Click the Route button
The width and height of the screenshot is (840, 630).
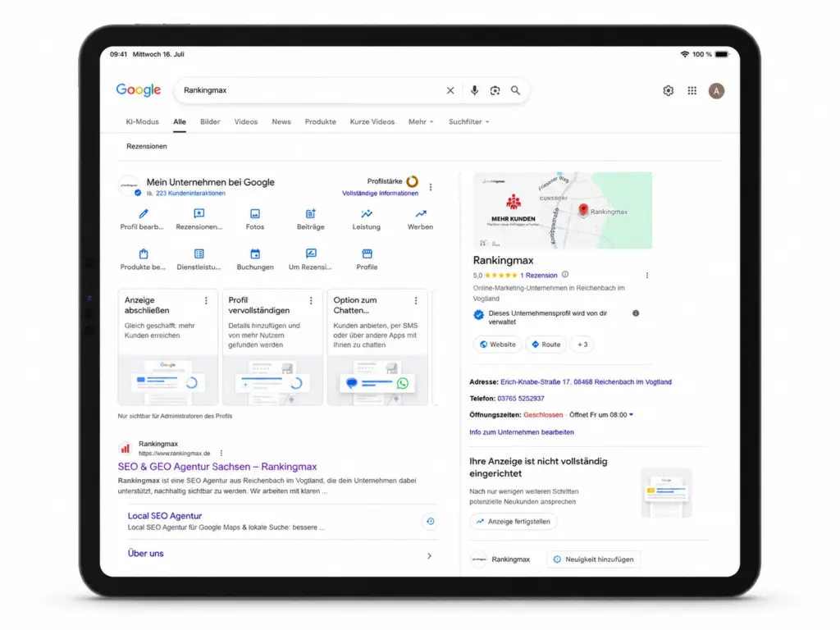(x=546, y=345)
